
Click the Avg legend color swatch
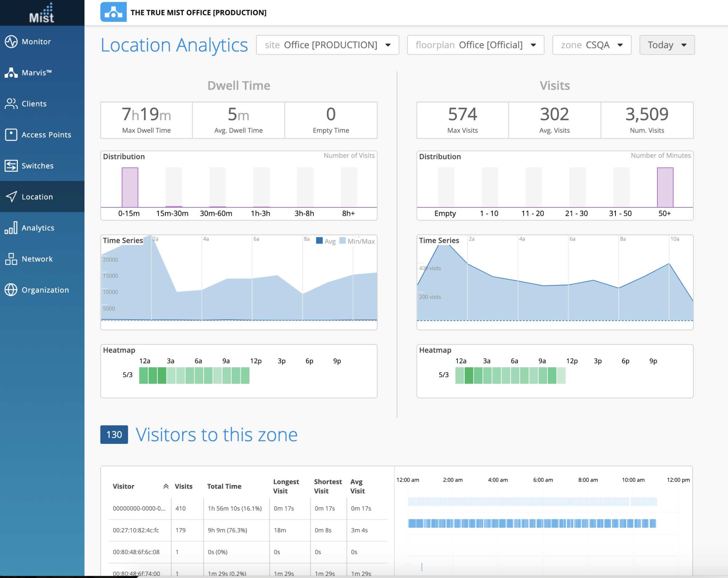click(x=319, y=241)
